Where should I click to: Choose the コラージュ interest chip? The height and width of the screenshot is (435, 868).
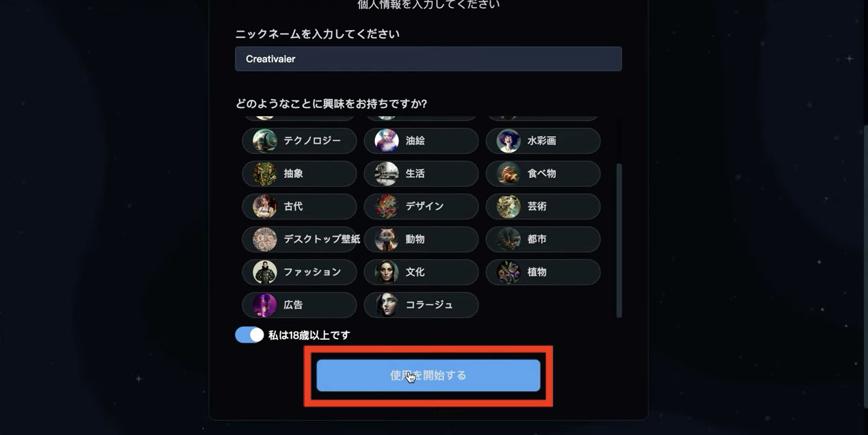(x=421, y=305)
